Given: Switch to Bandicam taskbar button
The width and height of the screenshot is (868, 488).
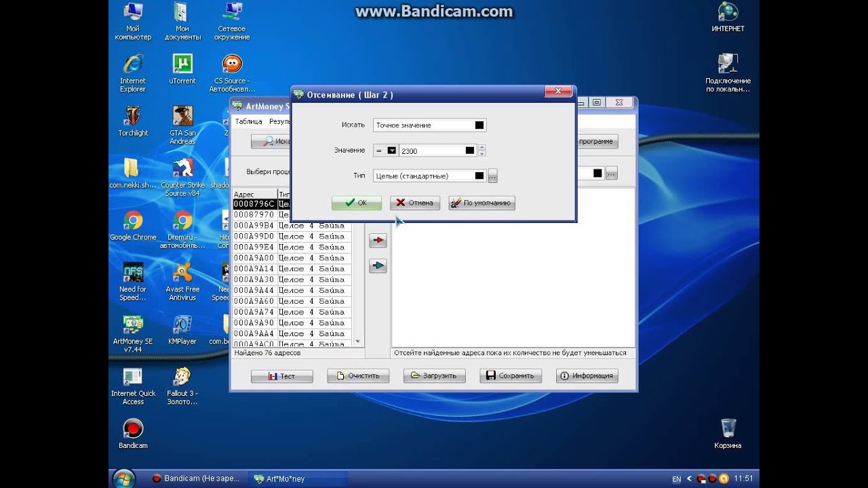Looking at the screenshot, I should pyautogui.click(x=195, y=479).
